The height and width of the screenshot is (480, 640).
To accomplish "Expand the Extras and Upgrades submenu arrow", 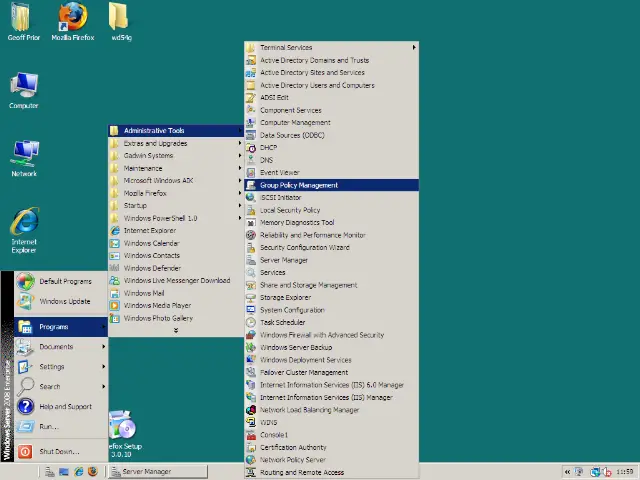I will tap(240, 143).
